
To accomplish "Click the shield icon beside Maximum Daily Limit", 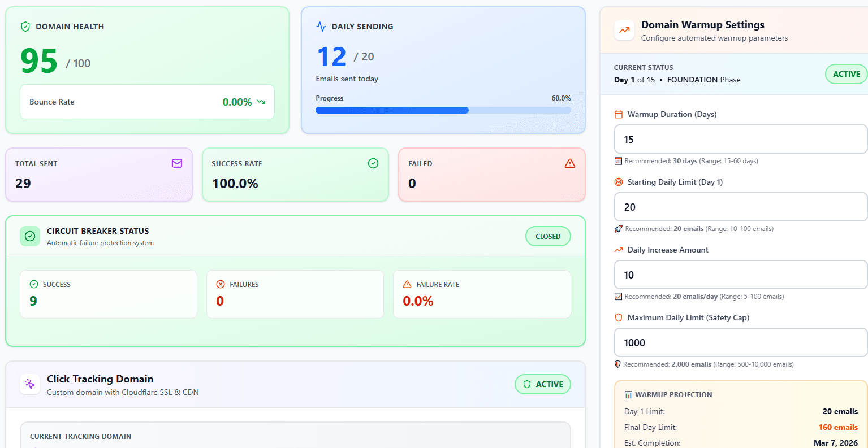I will coord(618,317).
